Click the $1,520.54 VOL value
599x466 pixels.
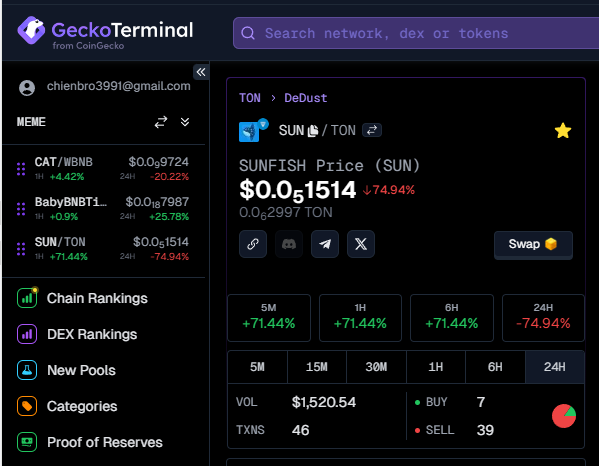click(x=324, y=402)
